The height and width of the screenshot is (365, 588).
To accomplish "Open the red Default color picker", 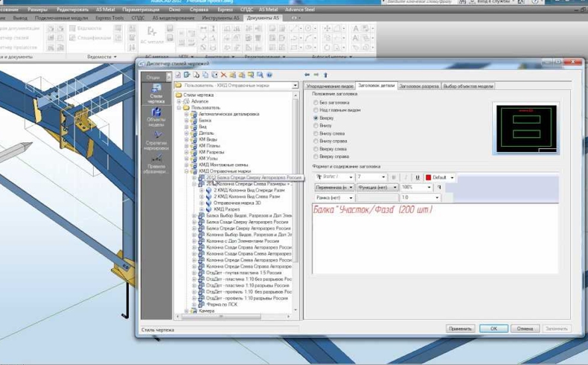I will point(441,177).
